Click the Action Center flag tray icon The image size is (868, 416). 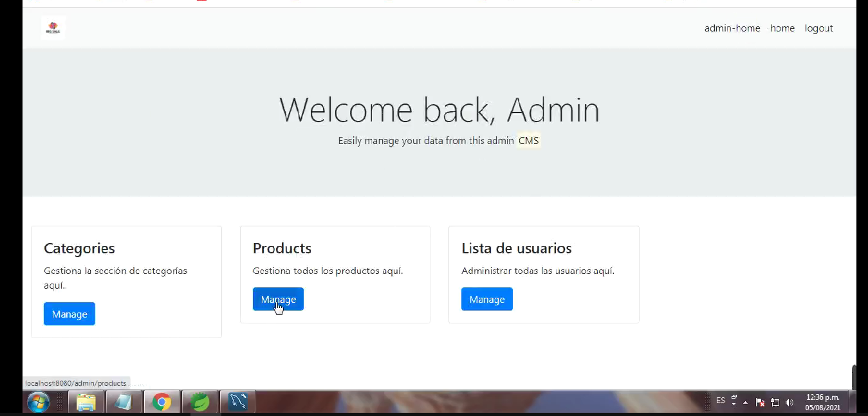pos(760,402)
